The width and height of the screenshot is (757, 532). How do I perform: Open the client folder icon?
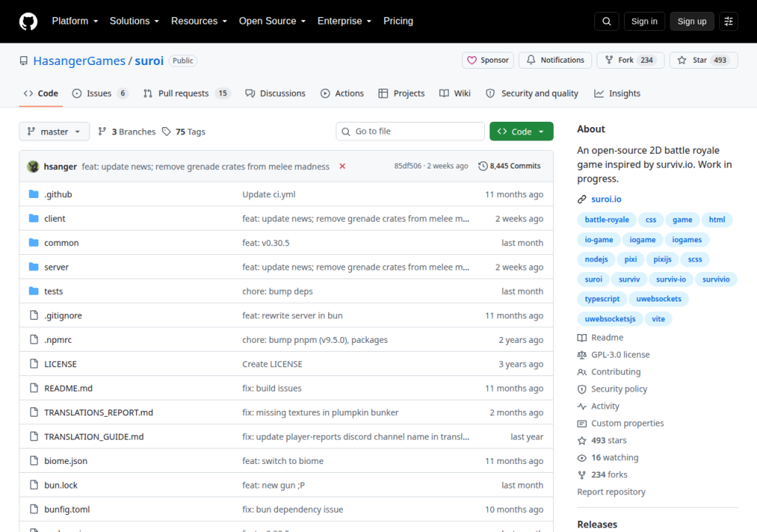pyautogui.click(x=34, y=218)
